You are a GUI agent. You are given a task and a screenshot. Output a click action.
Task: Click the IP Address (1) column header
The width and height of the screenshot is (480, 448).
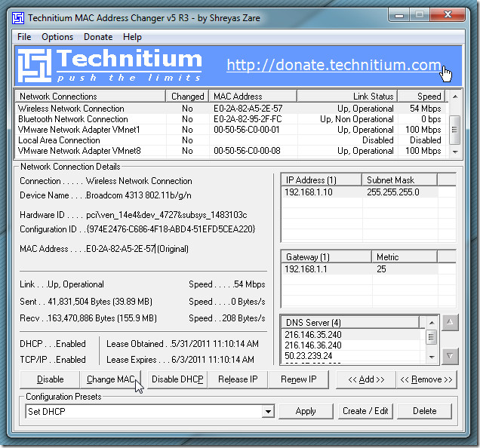322,180
